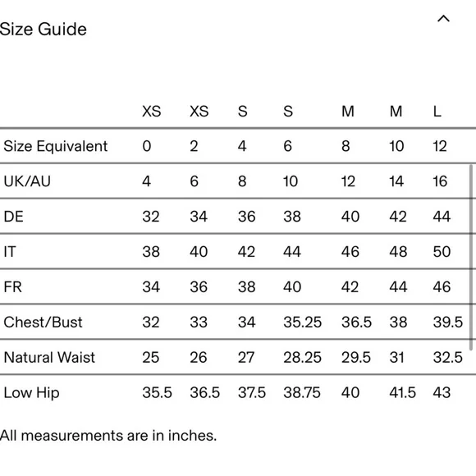Click the UK/AU row label
This screenshot has height=476, width=476.
coord(27,181)
